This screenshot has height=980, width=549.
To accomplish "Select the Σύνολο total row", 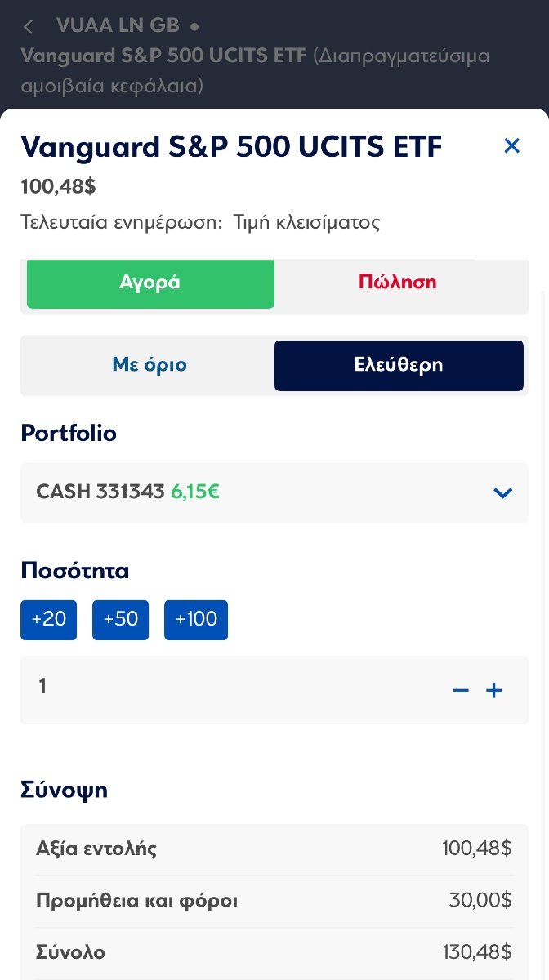I will click(274, 952).
